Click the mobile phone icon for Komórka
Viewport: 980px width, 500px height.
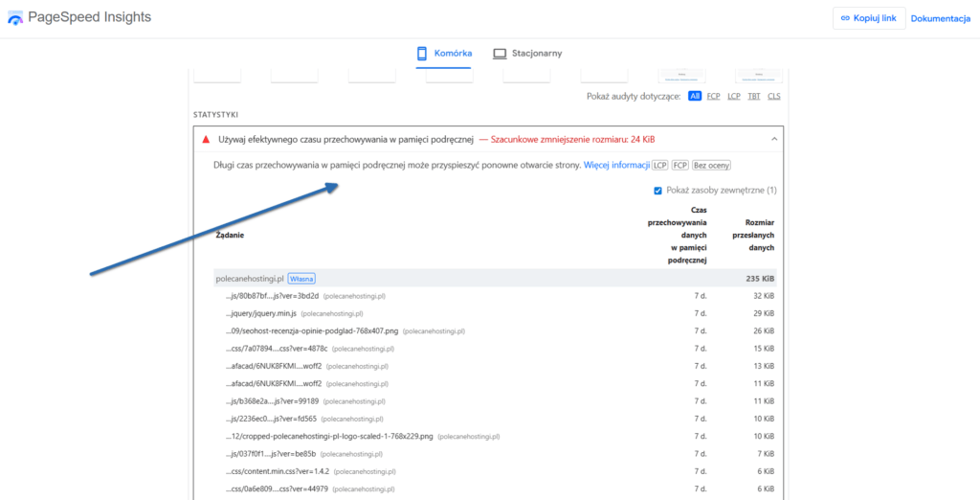coord(422,54)
